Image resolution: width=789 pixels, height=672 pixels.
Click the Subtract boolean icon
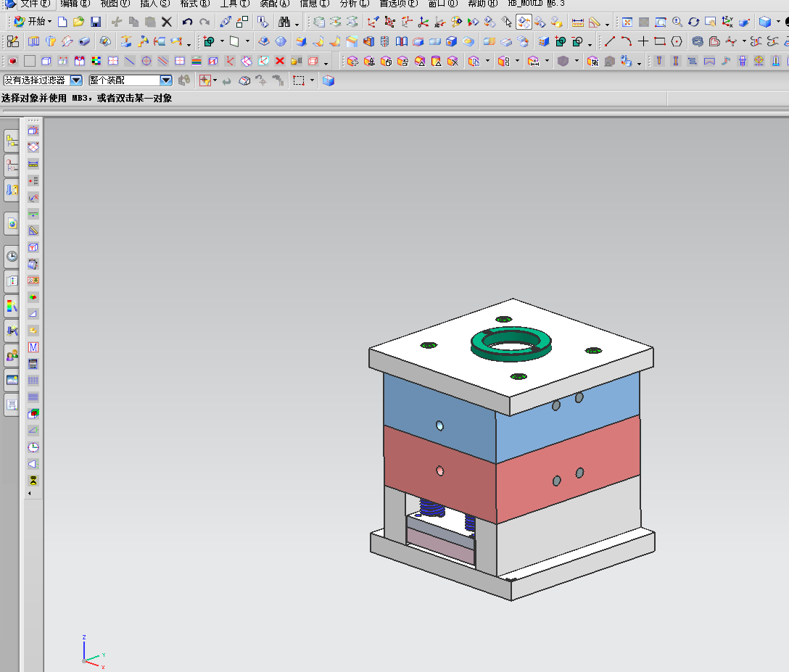(x=577, y=41)
